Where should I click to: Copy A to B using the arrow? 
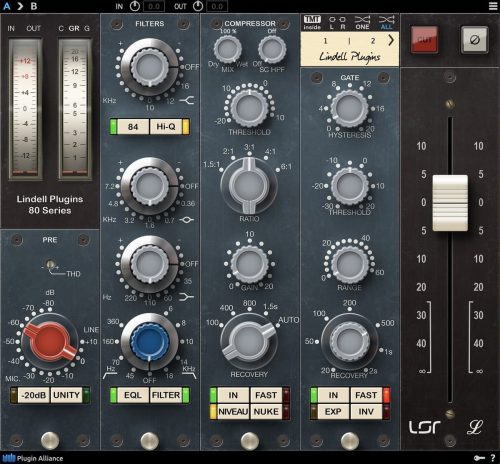coord(20,6)
